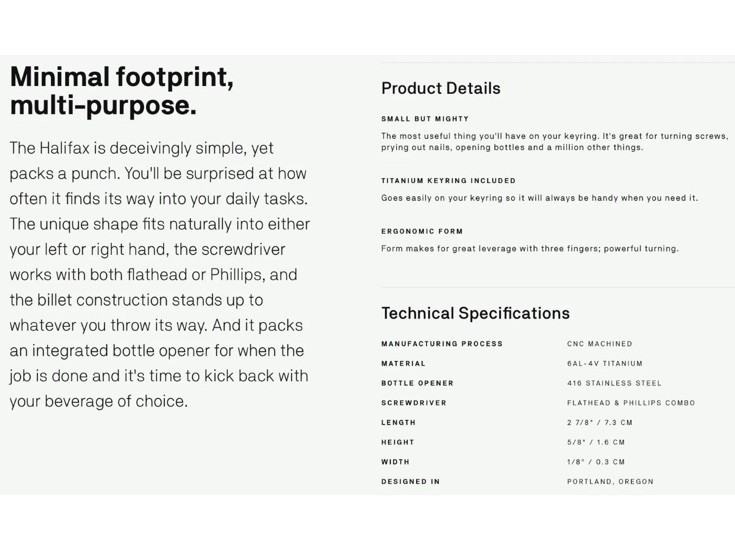Click the MANUFACTURING PROCESS spec label
The height and width of the screenshot is (549, 735).
(442, 344)
